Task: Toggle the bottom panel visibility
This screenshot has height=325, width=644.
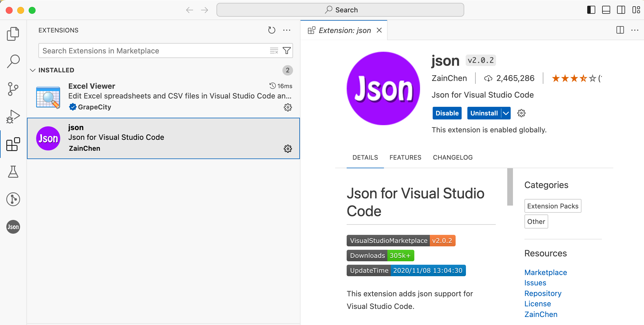Action: 606,10
